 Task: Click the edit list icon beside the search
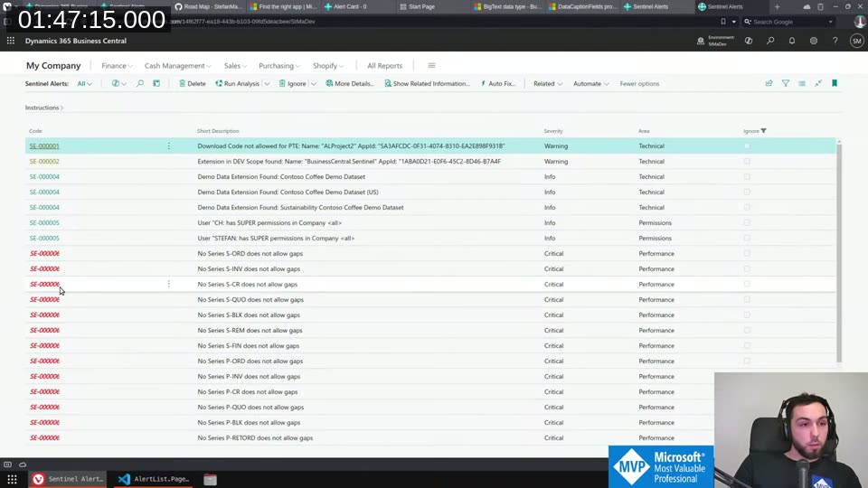click(x=156, y=83)
